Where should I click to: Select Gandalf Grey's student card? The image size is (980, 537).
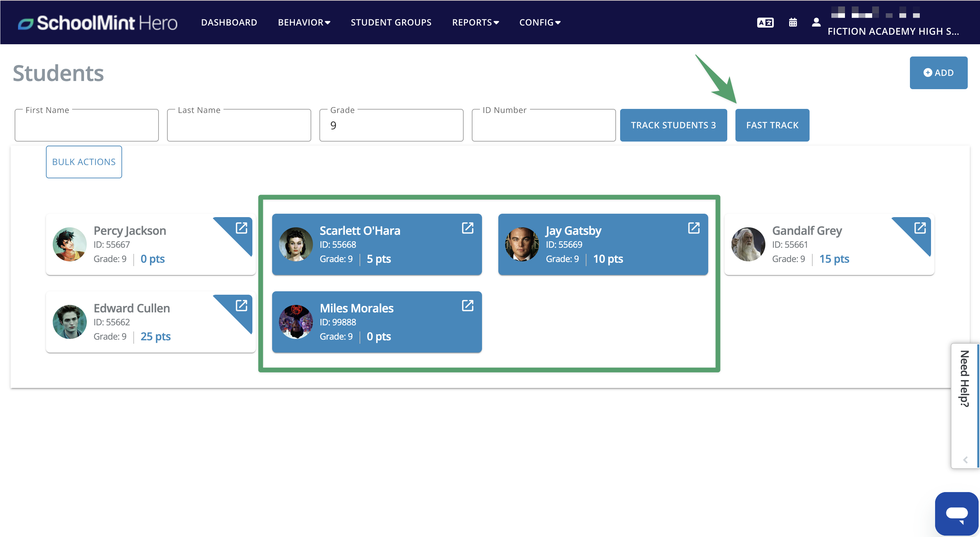[x=829, y=244]
